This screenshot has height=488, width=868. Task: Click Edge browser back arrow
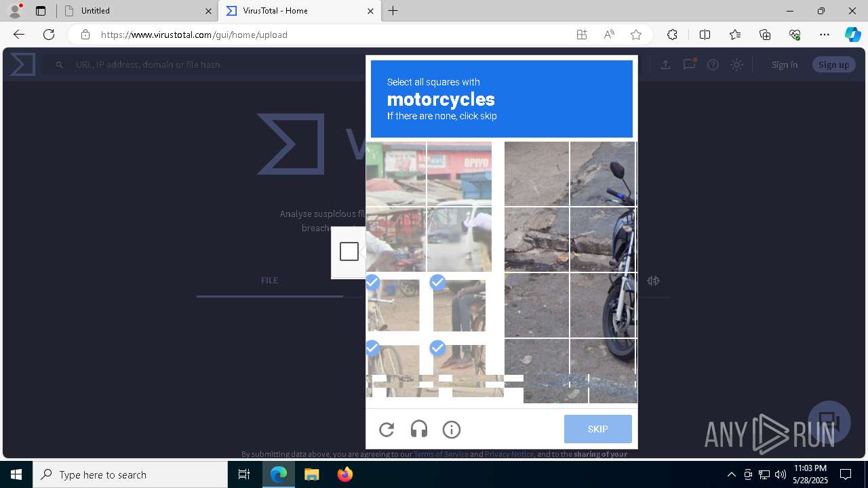[x=19, y=35]
